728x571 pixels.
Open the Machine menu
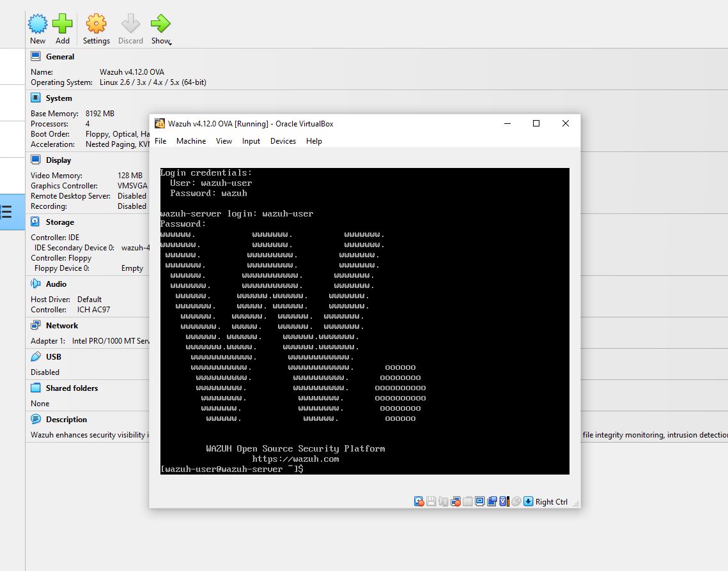click(191, 141)
